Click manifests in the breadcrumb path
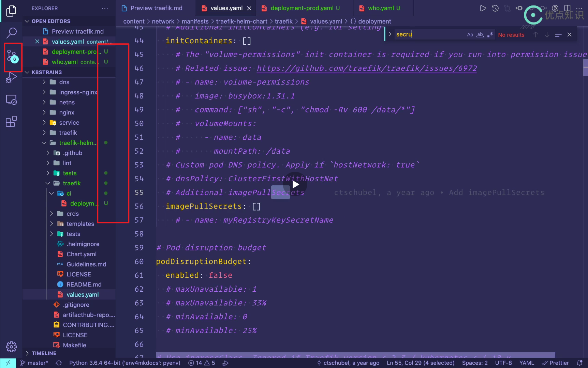The width and height of the screenshot is (588, 368). tap(195, 21)
